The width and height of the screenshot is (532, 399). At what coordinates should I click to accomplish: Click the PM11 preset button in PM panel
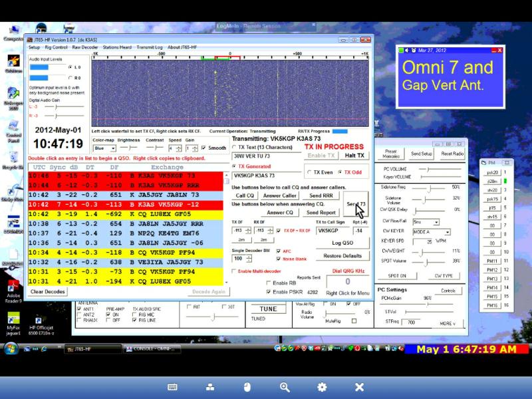click(492, 261)
